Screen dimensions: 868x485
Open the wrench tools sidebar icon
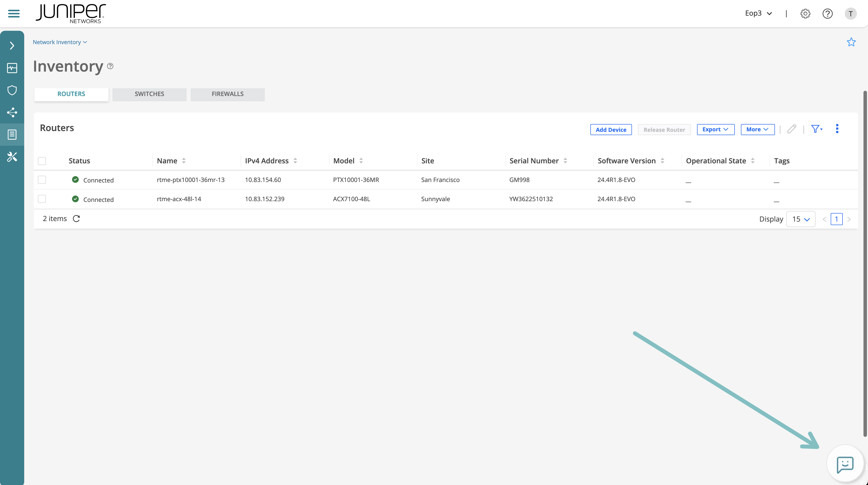pyautogui.click(x=12, y=157)
